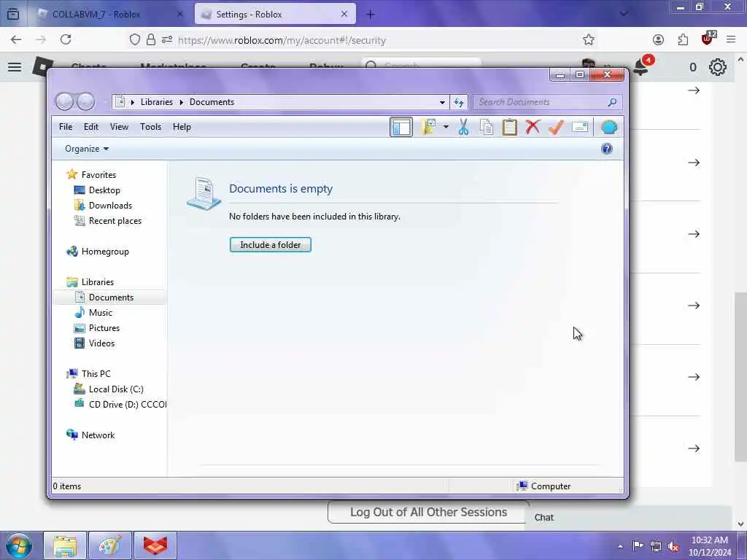Click the browser back arrow

[x=16, y=39]
